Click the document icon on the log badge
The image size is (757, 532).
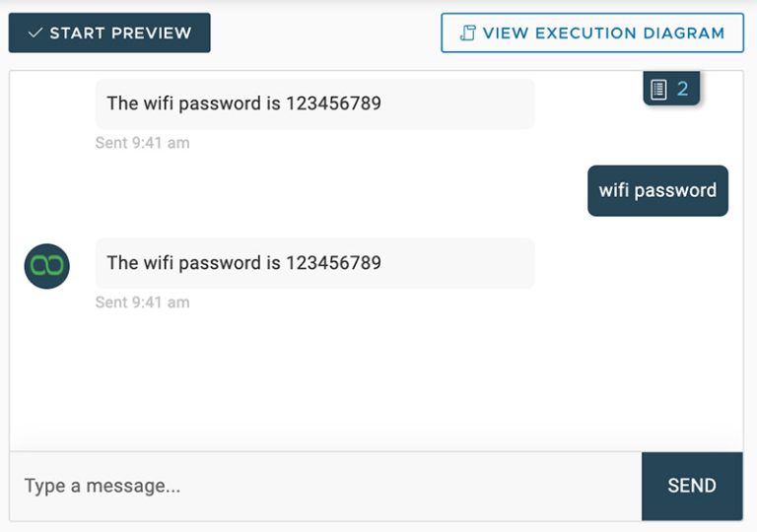658,91
